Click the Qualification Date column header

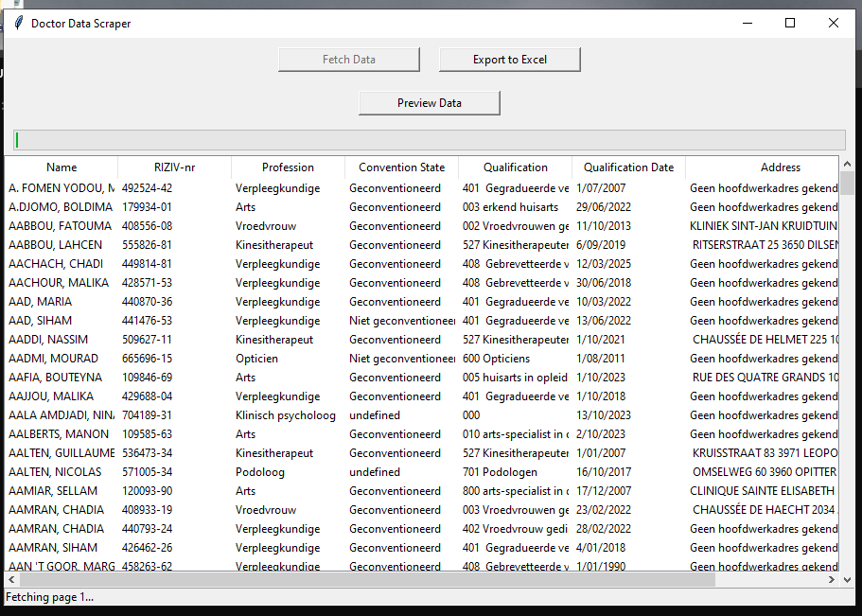(627, 167)
